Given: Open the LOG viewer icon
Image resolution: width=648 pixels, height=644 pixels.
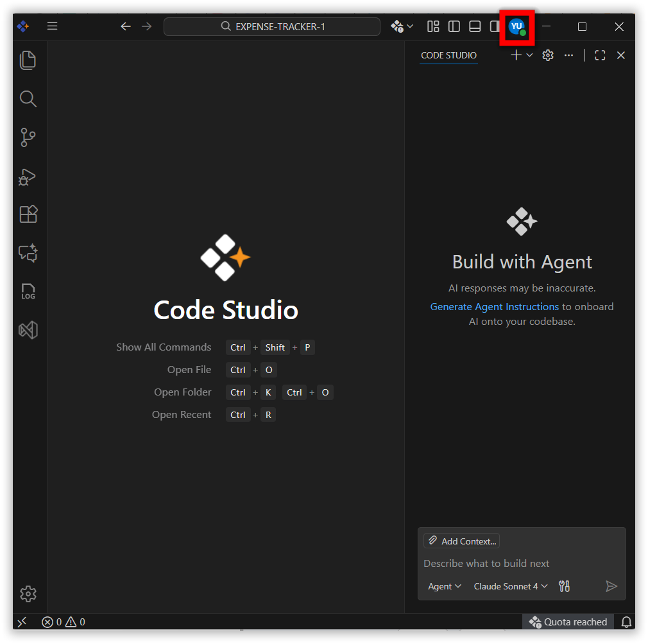Looking at the screenshot, I should (x=28, y=292).
